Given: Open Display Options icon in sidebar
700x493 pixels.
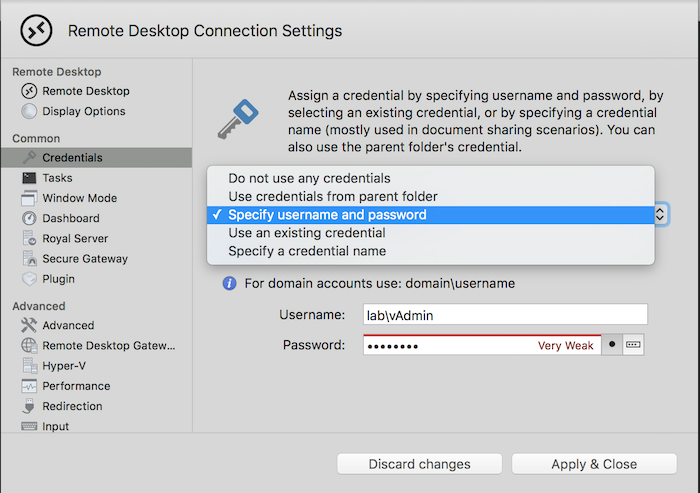Looking at the screenshot, I should coord(29,111).
